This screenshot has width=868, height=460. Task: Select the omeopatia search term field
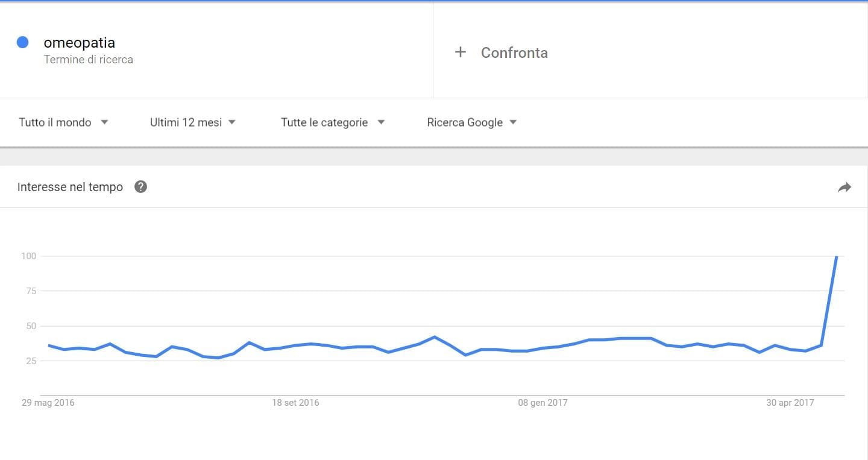coord(79,43)
